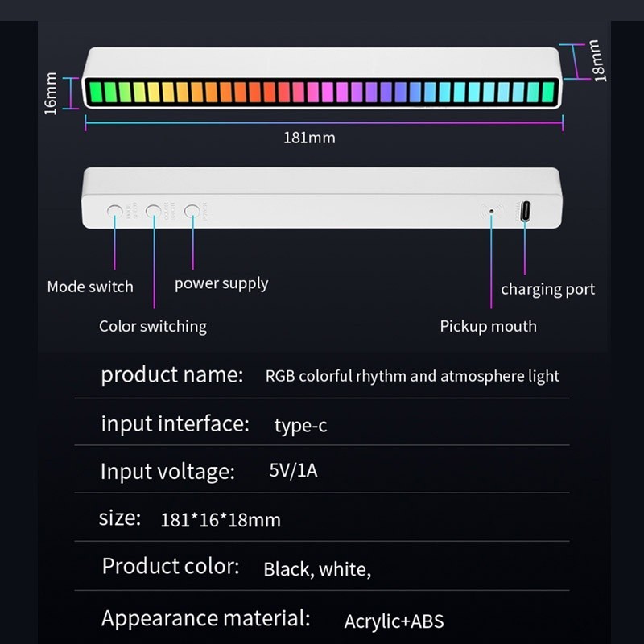Click the Type-C charging port

[525, 211]
